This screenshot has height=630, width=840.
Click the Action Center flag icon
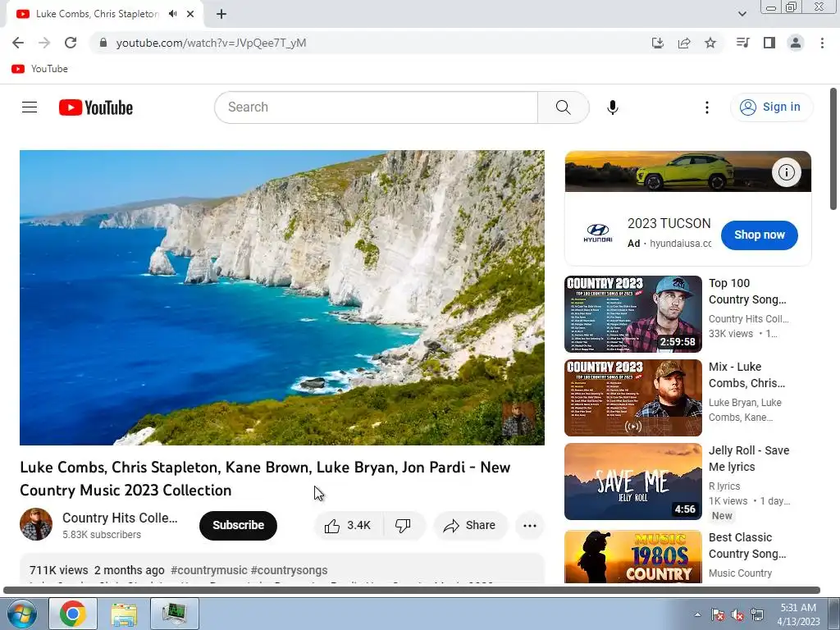coord(717,614)
